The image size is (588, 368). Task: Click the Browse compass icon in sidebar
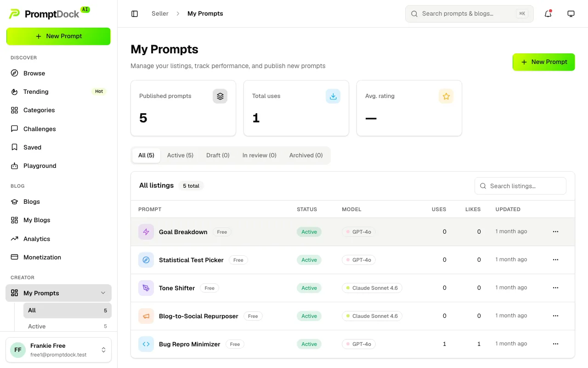coord(14,73)
